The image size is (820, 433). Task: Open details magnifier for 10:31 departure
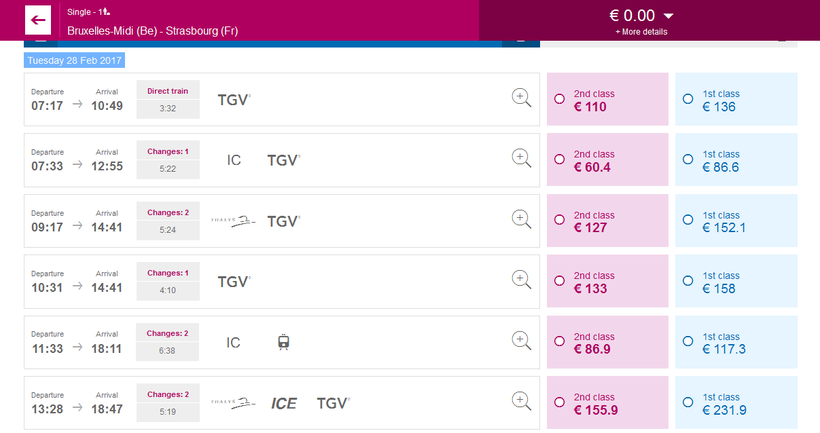click(521, 279)
